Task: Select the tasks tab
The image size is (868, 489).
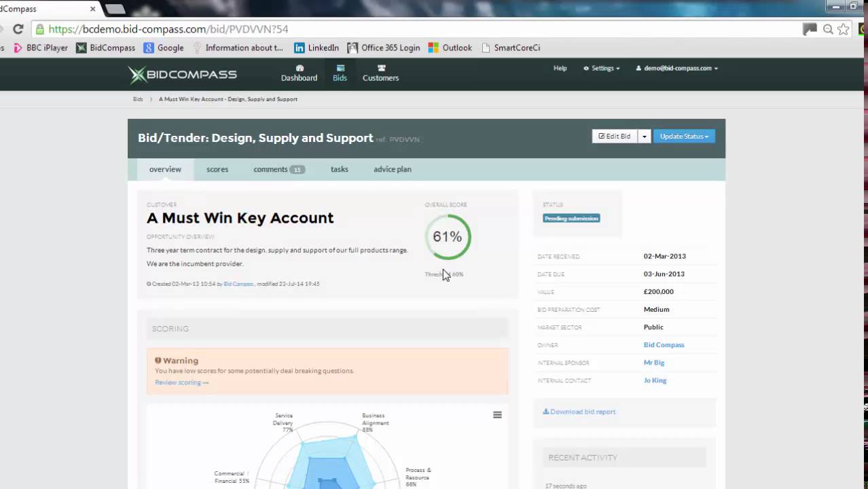Action: click(340, 169)
